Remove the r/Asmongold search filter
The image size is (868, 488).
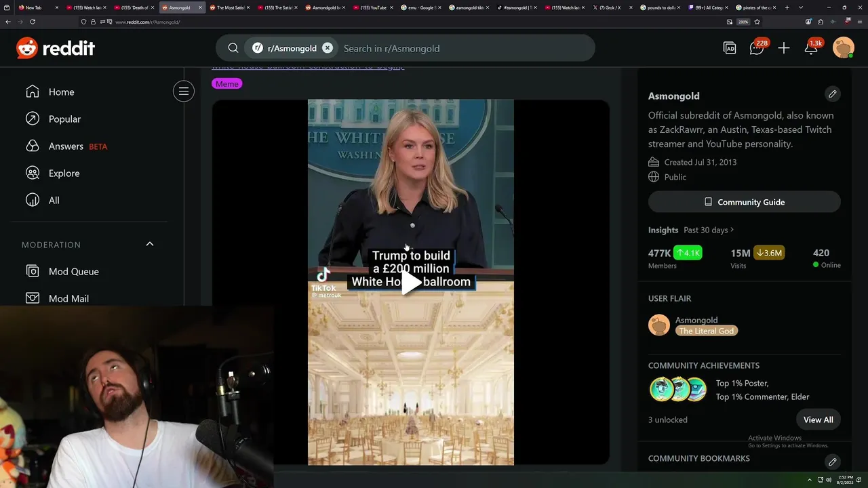coord(328,48)
